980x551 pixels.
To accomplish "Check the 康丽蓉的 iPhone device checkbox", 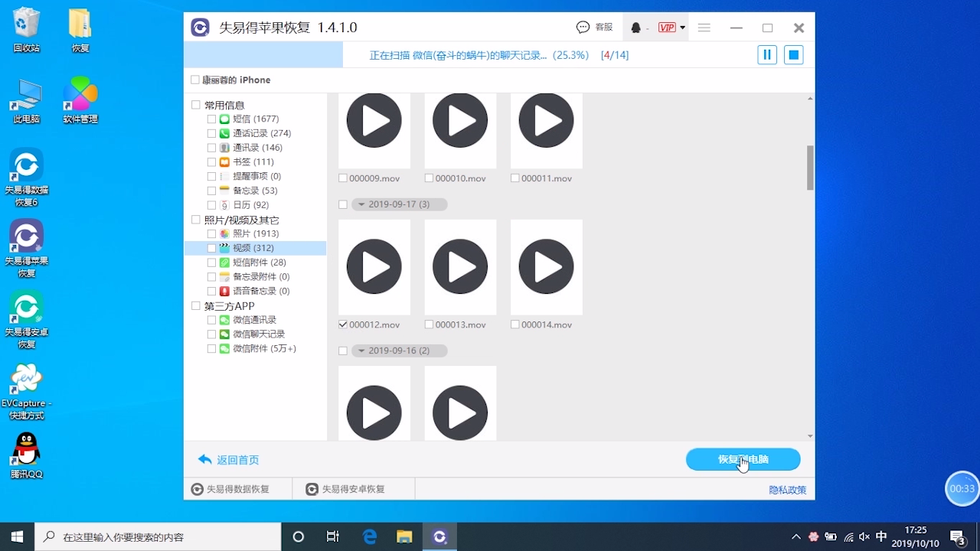I will click(x=195, y=80).
